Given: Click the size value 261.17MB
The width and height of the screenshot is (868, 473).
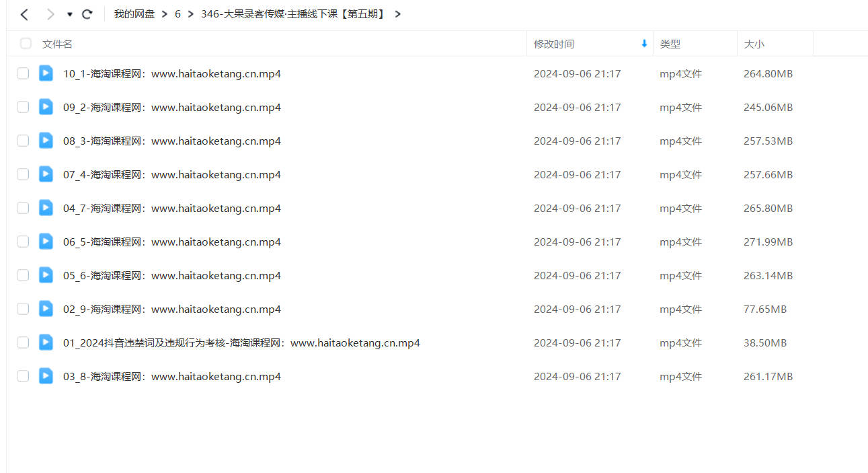Looking at the screenshot, I should click(768, 377).
